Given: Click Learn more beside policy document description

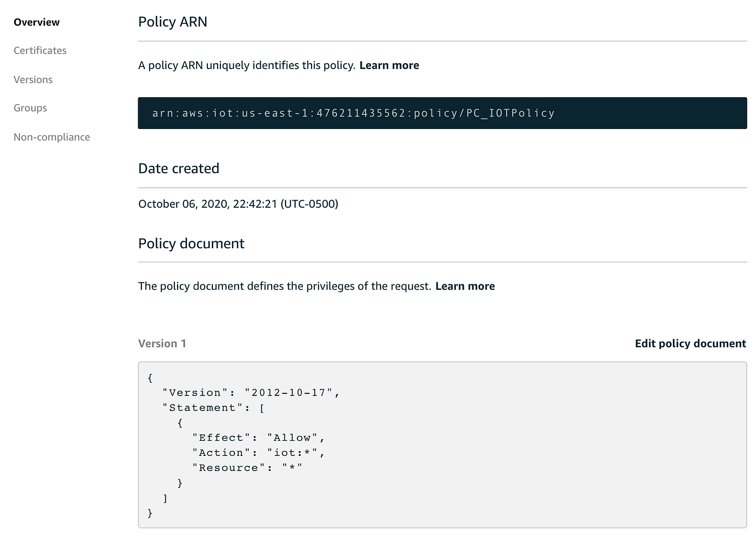Looking at the screenshot, I should pyautogui.click(x=465, y=286).
